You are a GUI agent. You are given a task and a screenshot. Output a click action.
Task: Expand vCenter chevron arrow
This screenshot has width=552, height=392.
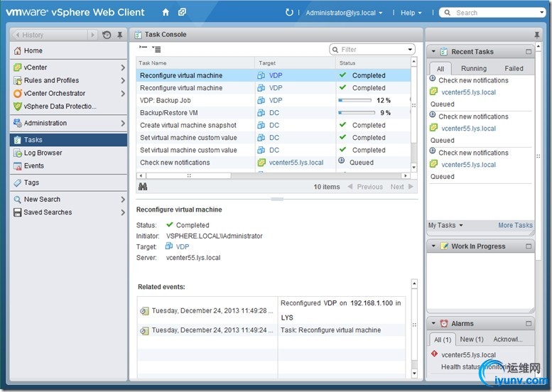122,67
